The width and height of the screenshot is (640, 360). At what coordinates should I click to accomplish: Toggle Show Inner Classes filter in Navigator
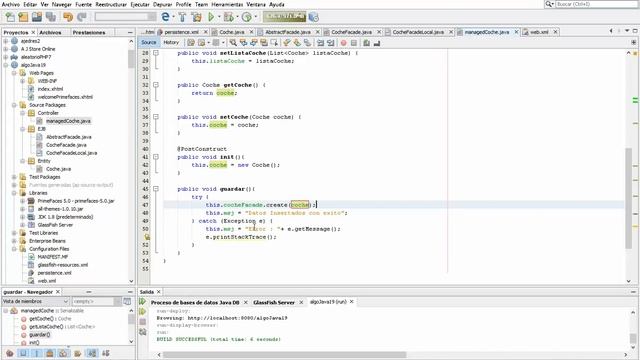(x=63, y=353)
